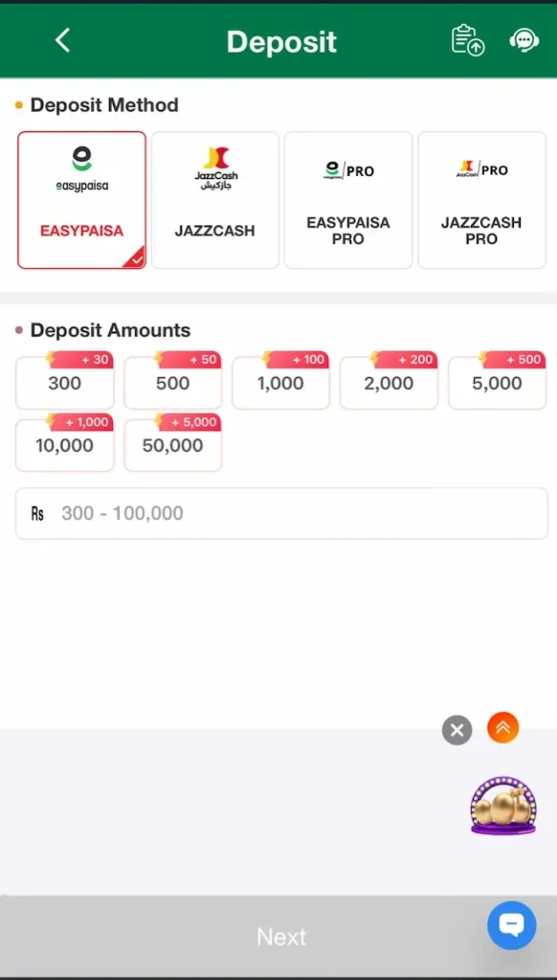Screen dimensions: 557x980
Task: Choose the 5,000 deposit amount
Action: coord(497,383)
